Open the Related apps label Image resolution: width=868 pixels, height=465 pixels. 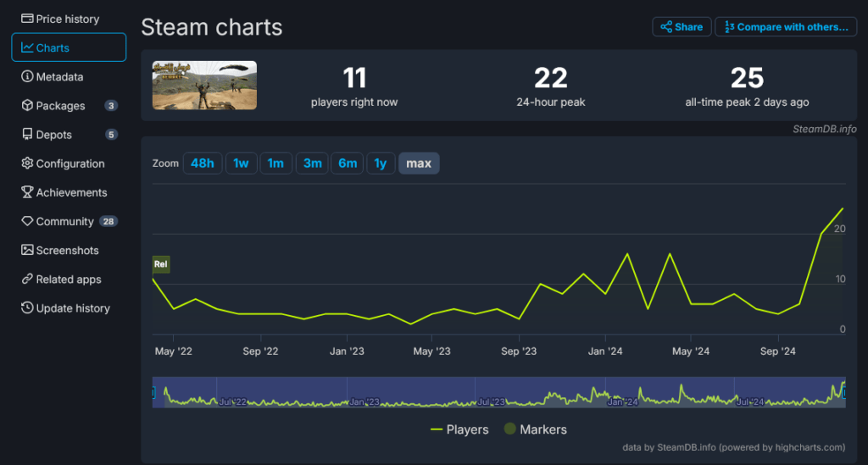69,280
